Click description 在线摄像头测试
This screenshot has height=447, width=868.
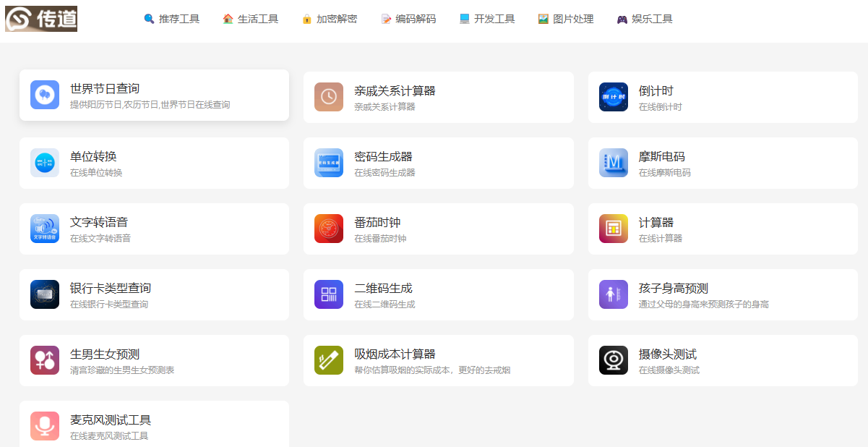point(669,370)
